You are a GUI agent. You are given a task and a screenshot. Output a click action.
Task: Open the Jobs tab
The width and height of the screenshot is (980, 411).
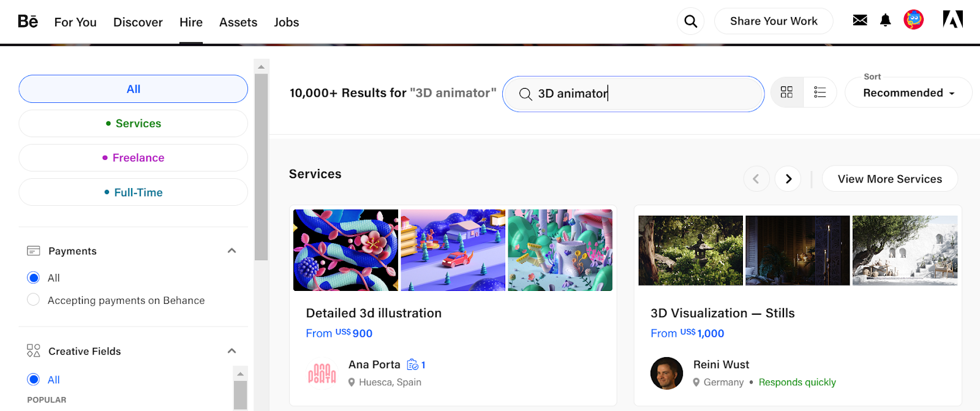pyautogui.click(x=287, y=22)
